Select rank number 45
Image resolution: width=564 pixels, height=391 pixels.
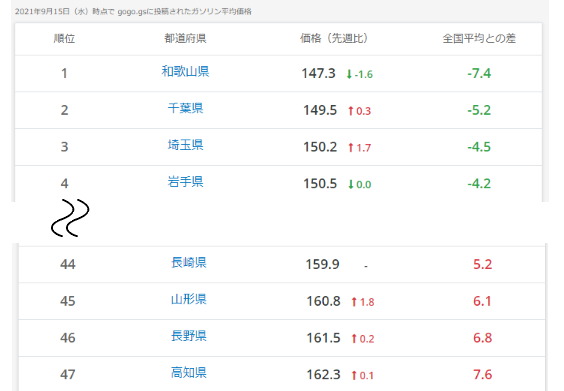click(68, 301)
